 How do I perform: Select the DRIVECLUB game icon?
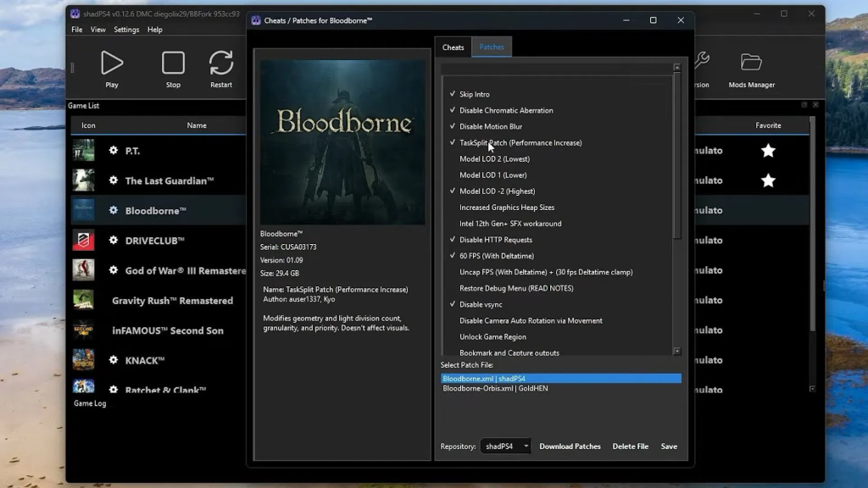point(83,241)
